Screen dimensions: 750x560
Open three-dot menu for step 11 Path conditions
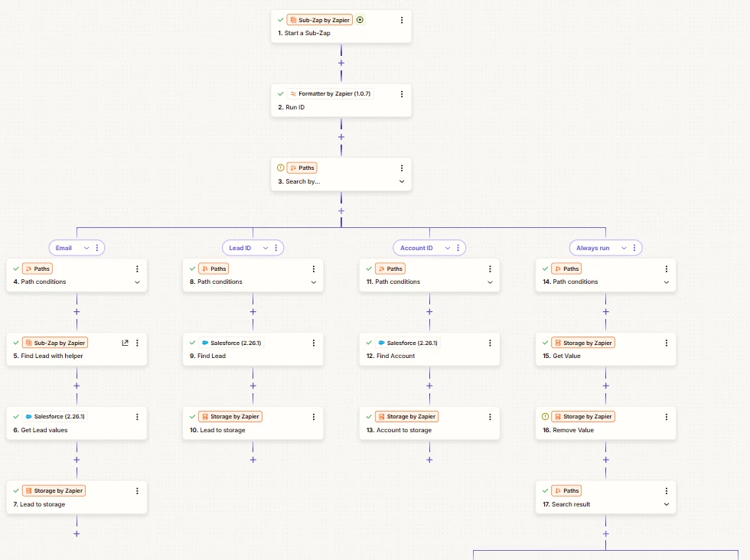click(490, 269)
